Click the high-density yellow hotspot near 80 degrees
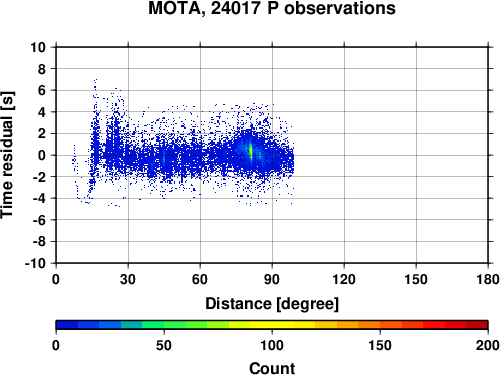This screenshot has height=375, width=500. coord(251,150)
